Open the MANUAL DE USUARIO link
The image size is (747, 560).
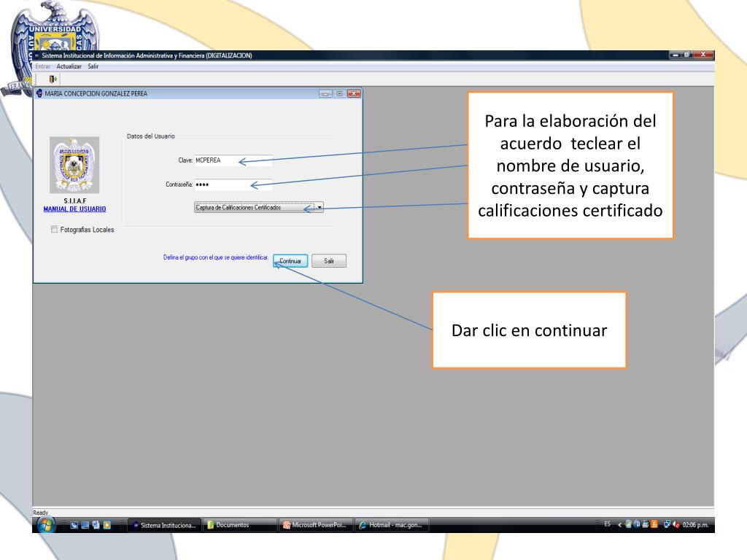[74, 209]
